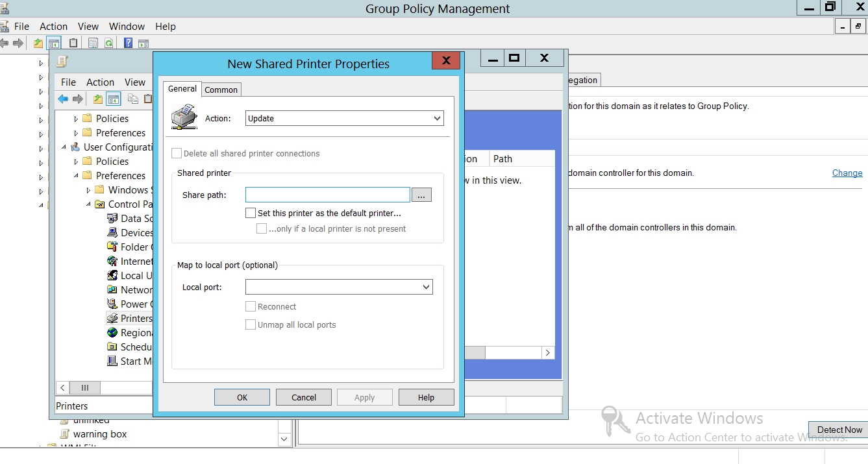868x464 pixels.
Task: Click the Data Sources tree item icon
Action: pos(112,218)
